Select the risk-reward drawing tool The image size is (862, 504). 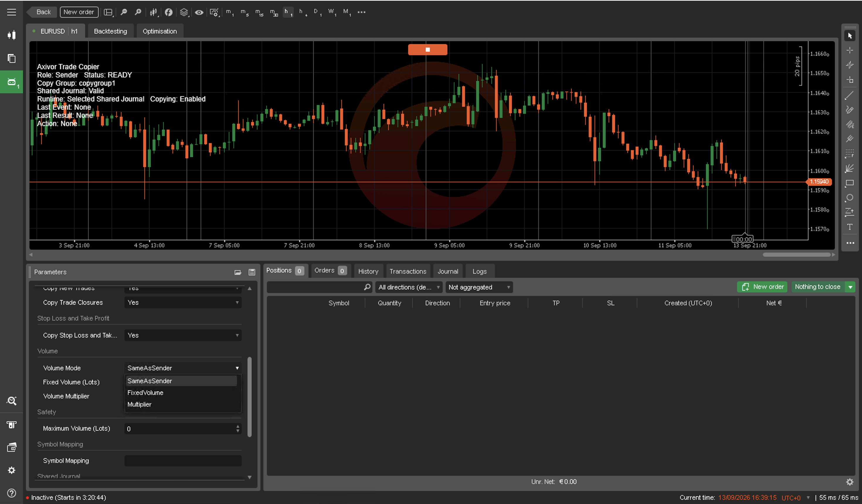click(x=850, y=212)
